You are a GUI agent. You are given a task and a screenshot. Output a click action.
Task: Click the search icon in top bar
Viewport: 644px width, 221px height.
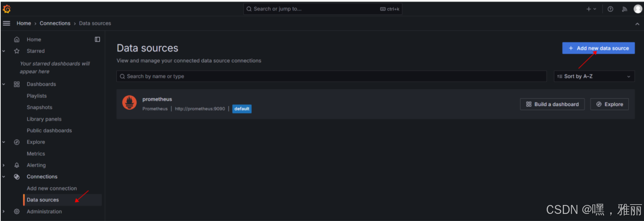(x=249, y=9)
